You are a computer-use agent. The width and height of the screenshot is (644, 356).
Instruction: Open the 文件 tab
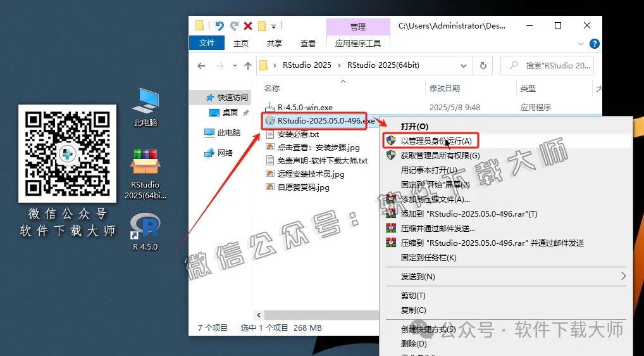pos(207,42)
